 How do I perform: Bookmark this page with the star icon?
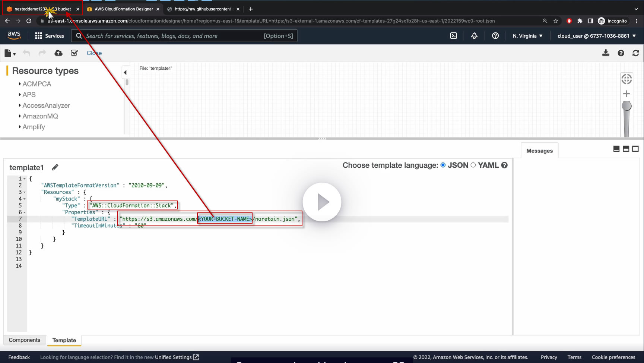(556, 21)
